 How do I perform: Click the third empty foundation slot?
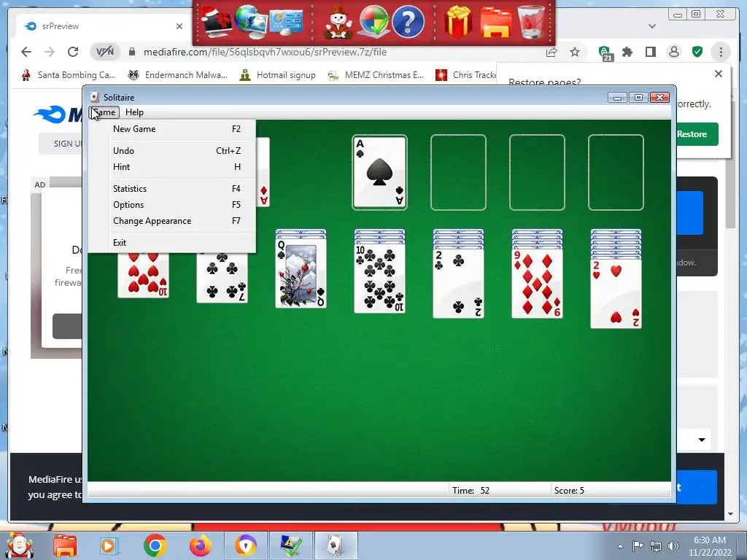[x=537, y=172]
